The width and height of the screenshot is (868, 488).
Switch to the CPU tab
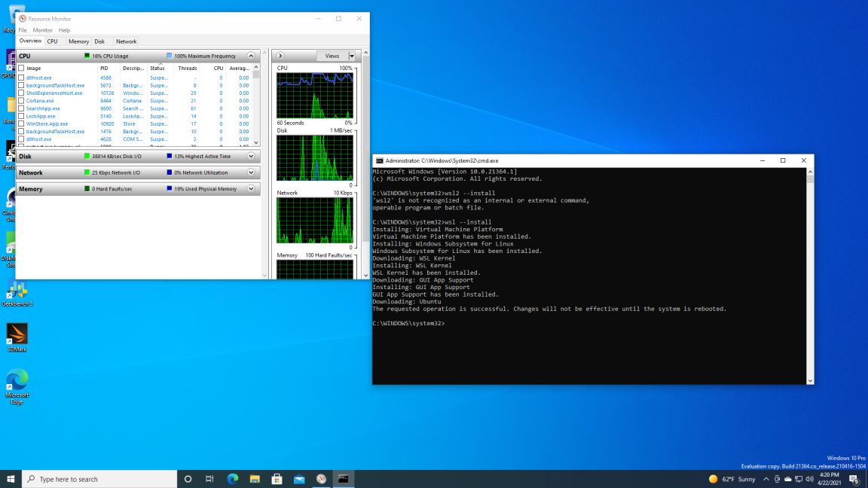[x=53, y=41]
